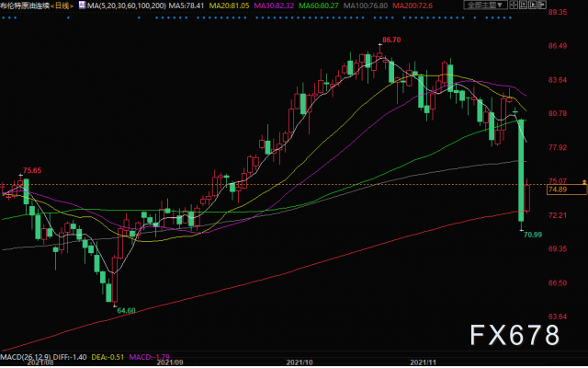Click the 2021/08 date axis label
This screenshot has height=368, width=588.
(40, 362)
